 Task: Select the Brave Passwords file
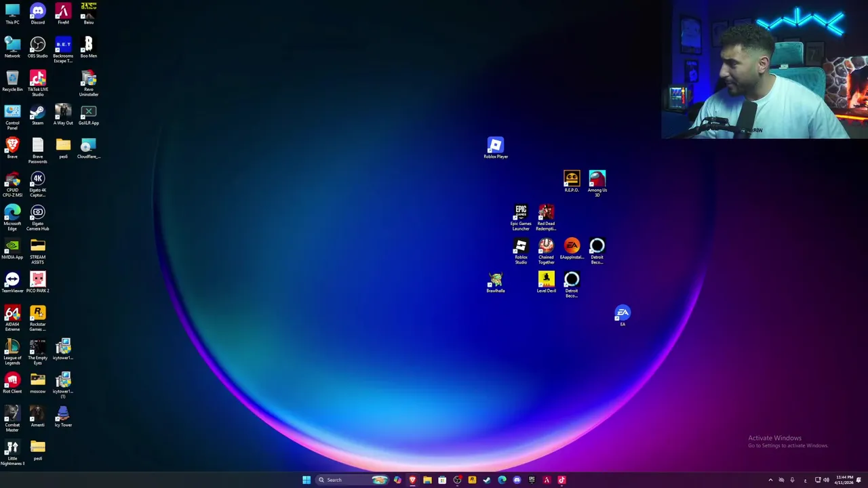coord(37,150)
